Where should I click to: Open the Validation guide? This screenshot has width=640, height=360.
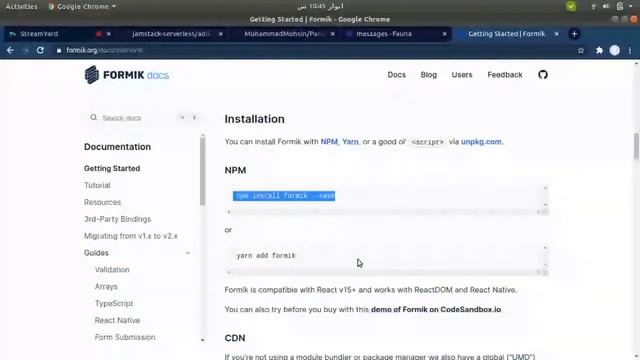click(112, 270)
